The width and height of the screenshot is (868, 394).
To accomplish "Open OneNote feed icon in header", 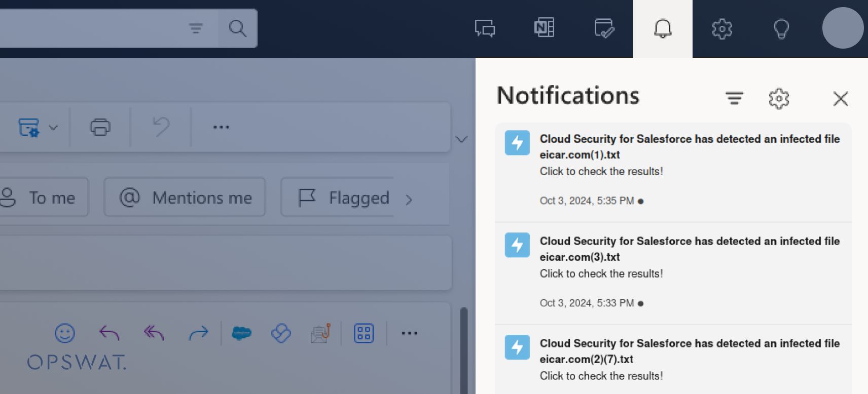I will pos(544,28).
